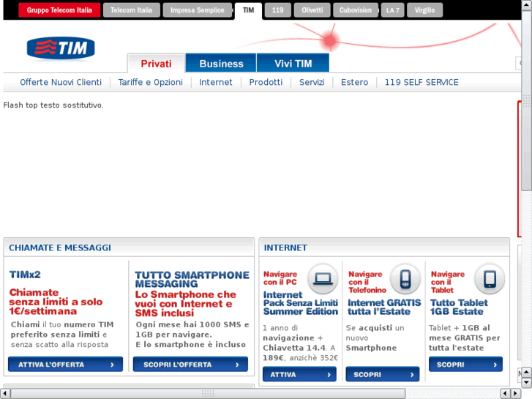532x399 pixels.
Task: Click the tablet icon under Navigare con il Tablet
Action: pos(490,278)
